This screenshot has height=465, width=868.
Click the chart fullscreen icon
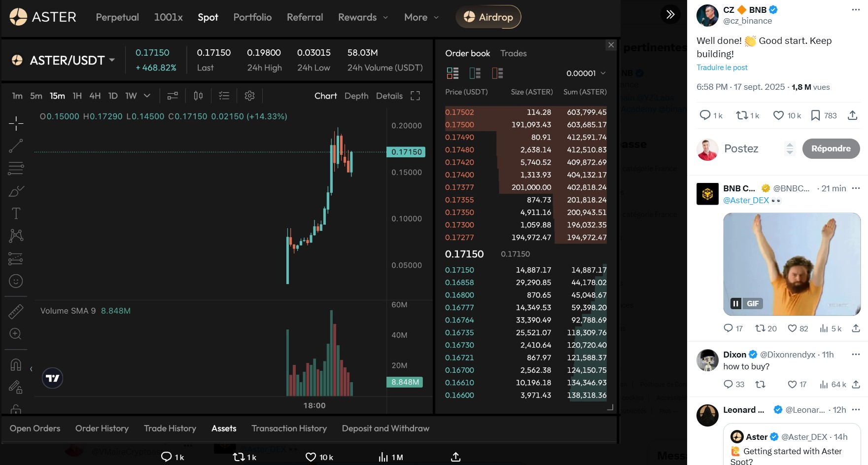(415, 96)
